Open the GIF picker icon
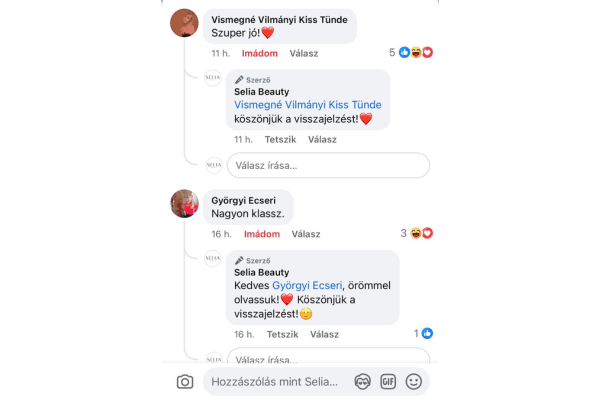Image resolution: width=600 pixels, height=400 pixels. click(388, 382)
